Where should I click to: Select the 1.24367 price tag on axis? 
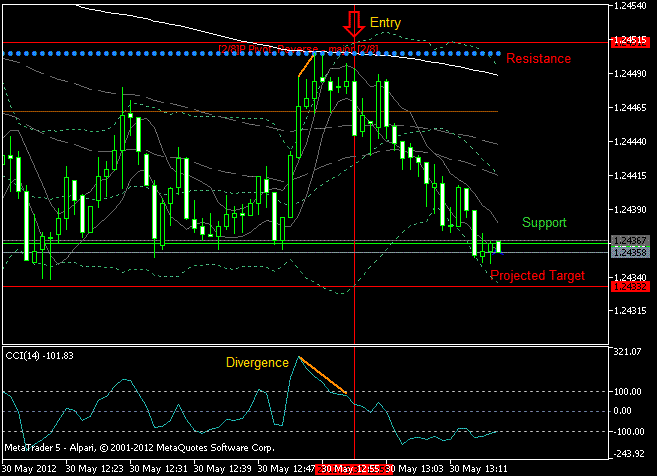pos(630,241)
